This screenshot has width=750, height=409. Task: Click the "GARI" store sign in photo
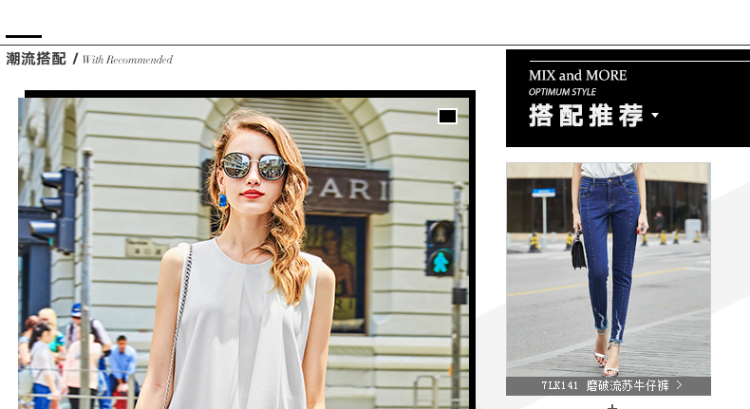click(345, 188)
